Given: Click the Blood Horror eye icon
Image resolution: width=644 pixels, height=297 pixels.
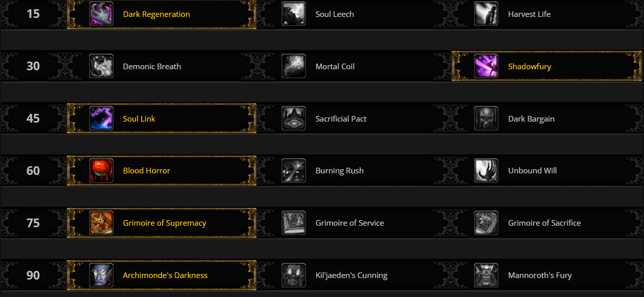Looking at the screenshot, I should 102,170.
